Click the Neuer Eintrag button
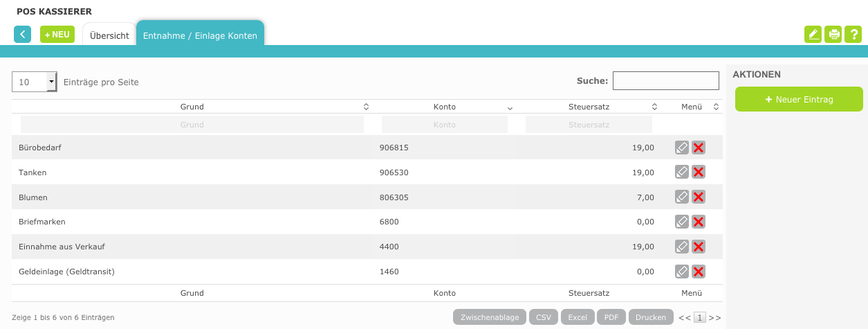Screen dimensions: 868x329 [799, 100]
